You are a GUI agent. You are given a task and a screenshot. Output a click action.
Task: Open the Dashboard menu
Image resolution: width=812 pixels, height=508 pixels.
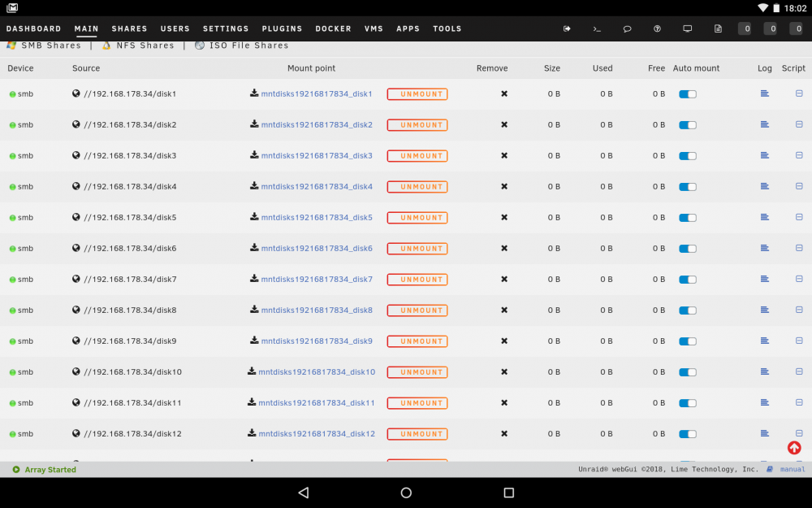33,28
